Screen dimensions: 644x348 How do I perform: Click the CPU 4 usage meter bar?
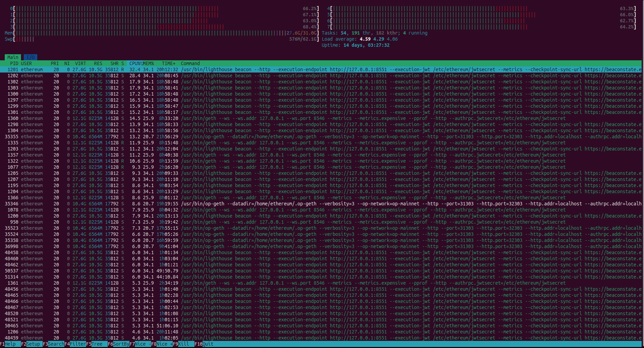click(482, 9)
